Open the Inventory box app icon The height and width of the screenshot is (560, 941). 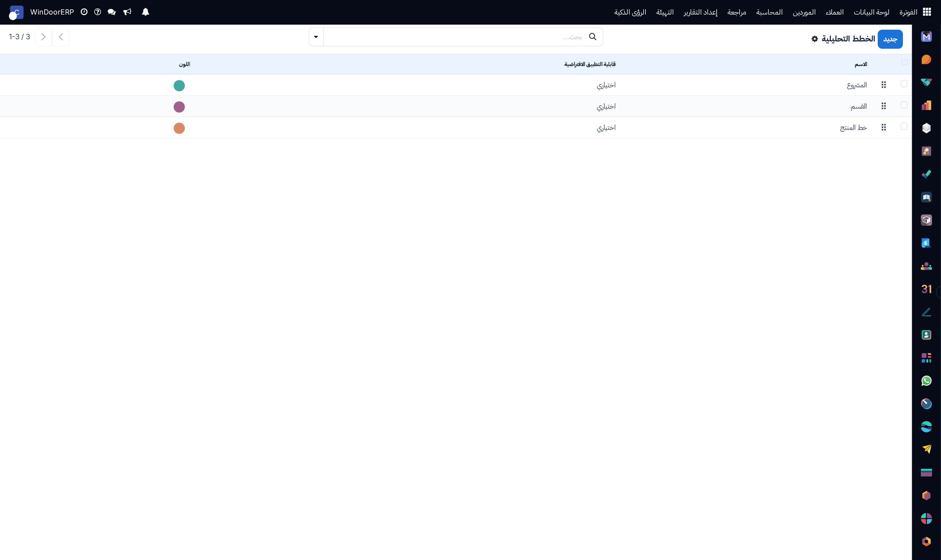coord(926,220)
